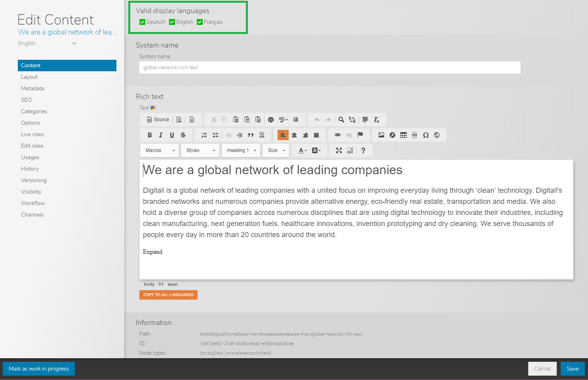This screenshot has height=380, width=588.
Task: Insert a table into rich text
Action: point(403,135)
